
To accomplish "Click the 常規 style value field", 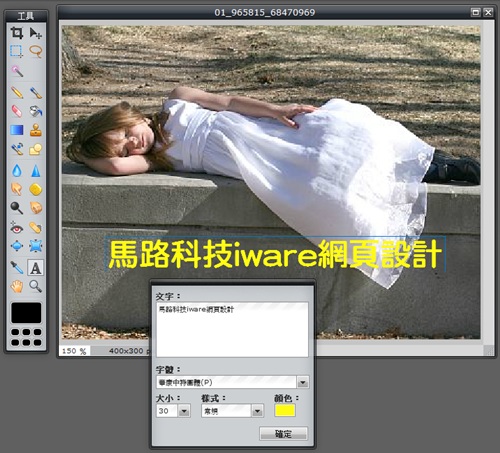I will 226,411.
